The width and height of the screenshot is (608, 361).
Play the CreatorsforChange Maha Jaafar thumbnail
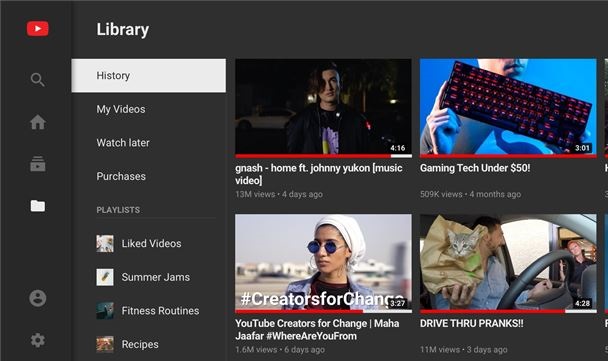323,262
